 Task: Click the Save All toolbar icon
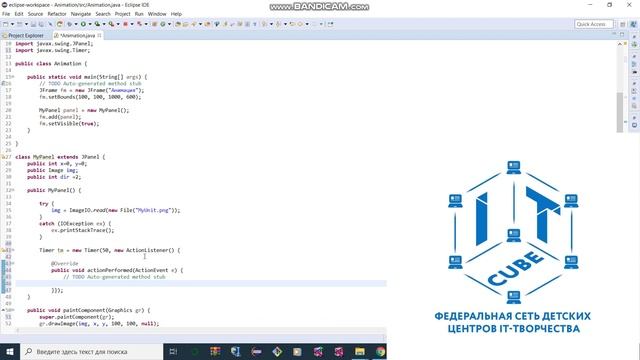(41, 24)
